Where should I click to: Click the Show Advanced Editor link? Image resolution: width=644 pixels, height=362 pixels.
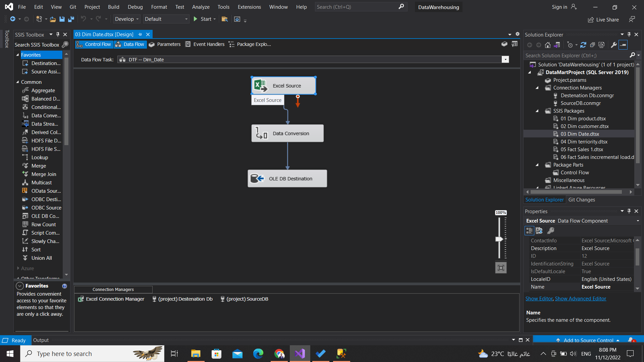click(580, 298)
